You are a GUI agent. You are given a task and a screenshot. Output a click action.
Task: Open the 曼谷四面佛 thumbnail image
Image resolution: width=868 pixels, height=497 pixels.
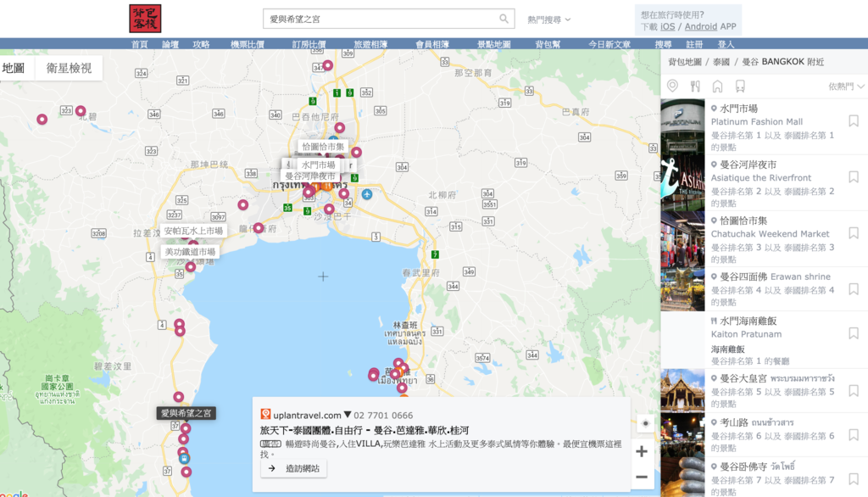click(x=682, y=289)
